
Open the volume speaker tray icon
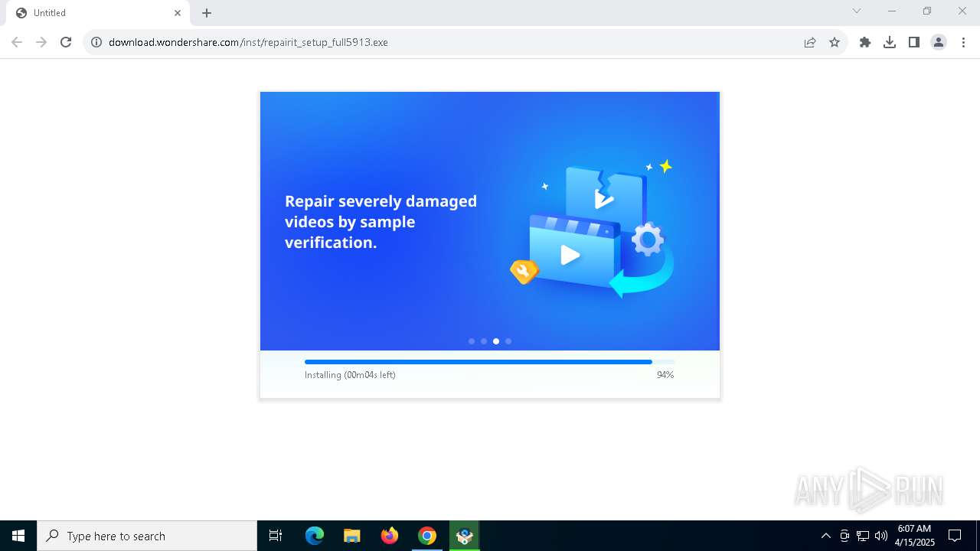coord(881,536)
